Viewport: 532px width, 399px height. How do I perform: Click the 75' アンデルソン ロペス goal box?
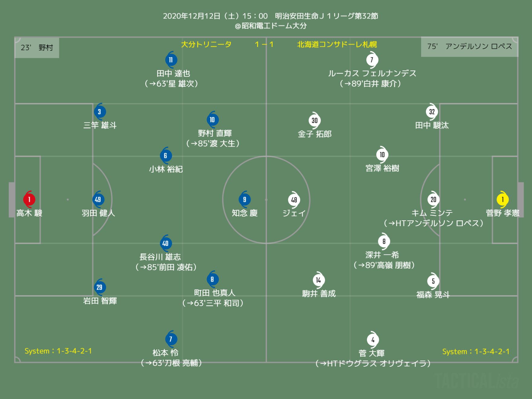469,47
